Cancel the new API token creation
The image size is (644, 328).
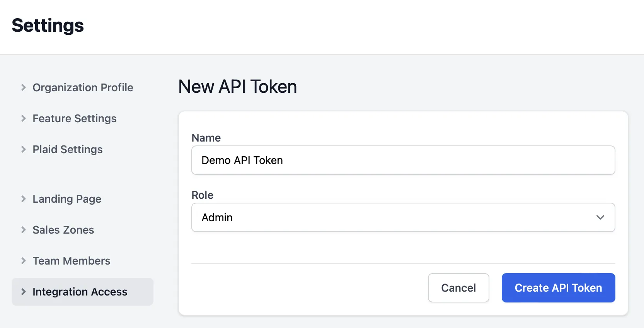coord(458,288)
